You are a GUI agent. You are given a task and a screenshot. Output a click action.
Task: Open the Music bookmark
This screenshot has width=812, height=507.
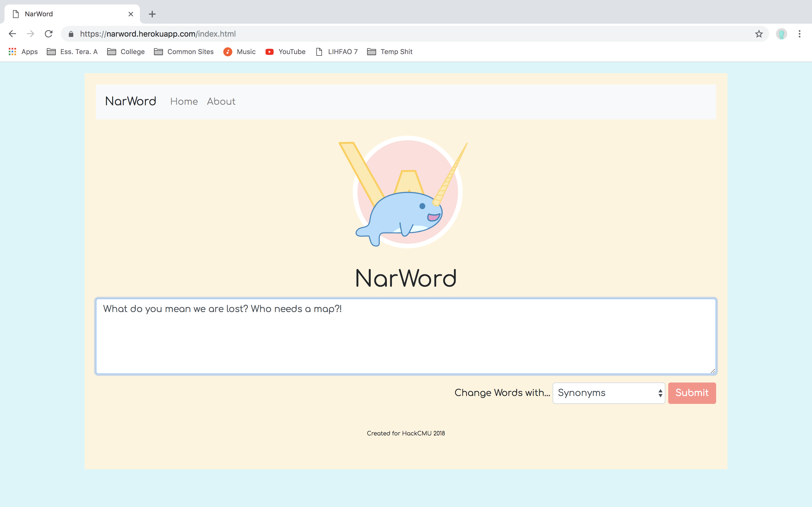[x=239, y=52]
